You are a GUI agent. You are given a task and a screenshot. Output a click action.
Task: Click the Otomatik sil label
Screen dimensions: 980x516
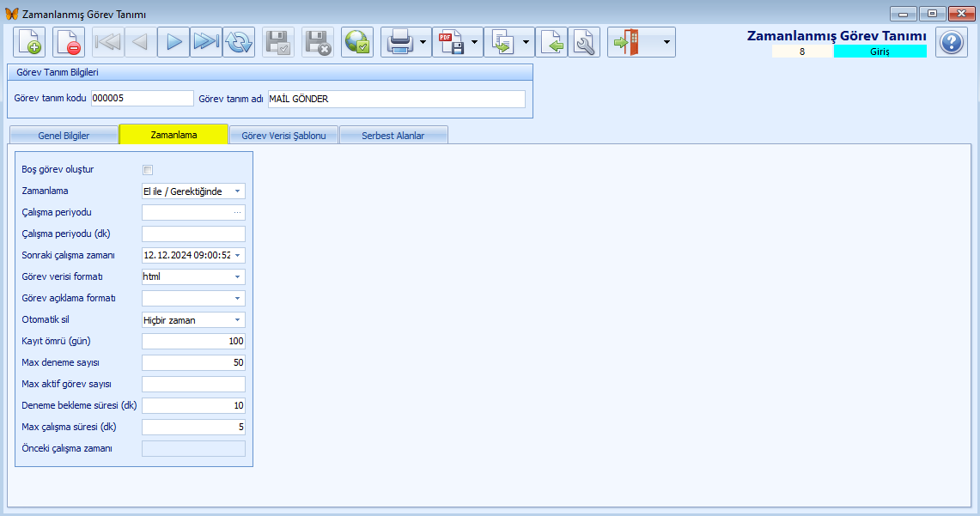[46, 319]
